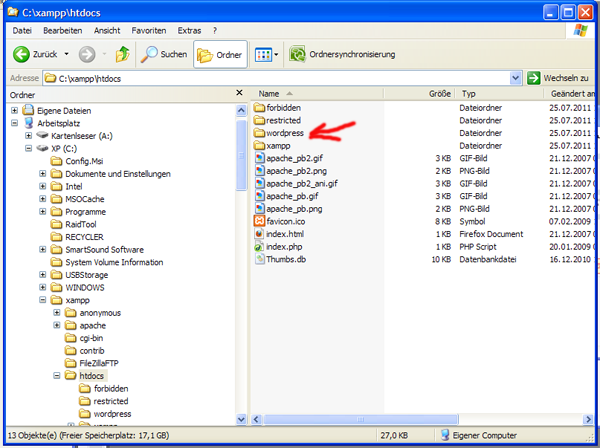Open the Extras menu
600x448 pixels.
point(189,31)
